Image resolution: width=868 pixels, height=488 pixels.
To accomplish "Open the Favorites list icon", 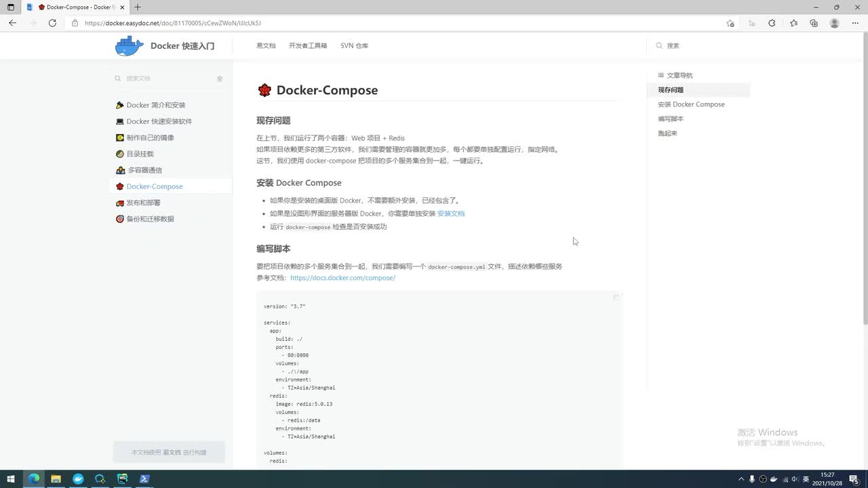I will (793, 23).
